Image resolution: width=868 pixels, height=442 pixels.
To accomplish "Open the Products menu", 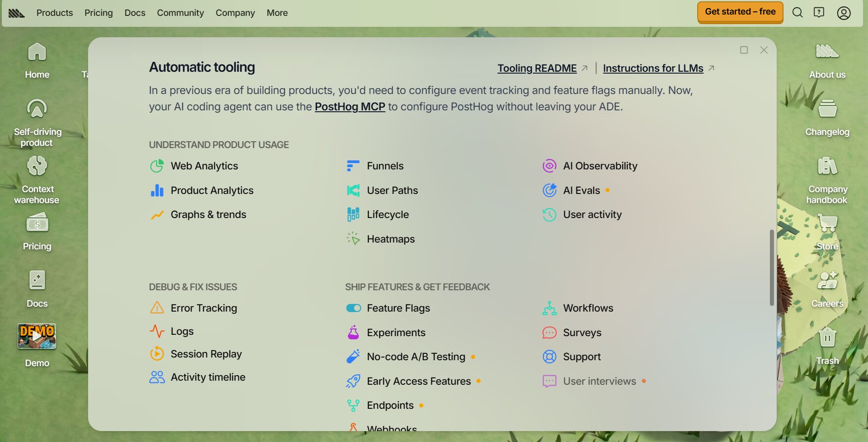I will [55, 13].
